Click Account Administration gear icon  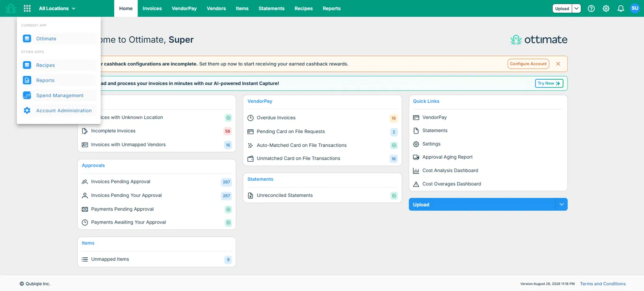(27, 111)
